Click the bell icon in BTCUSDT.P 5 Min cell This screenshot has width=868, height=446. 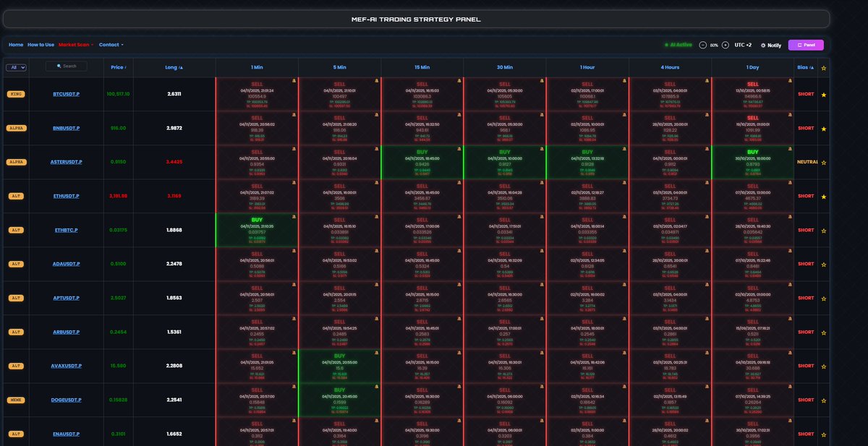377,81
